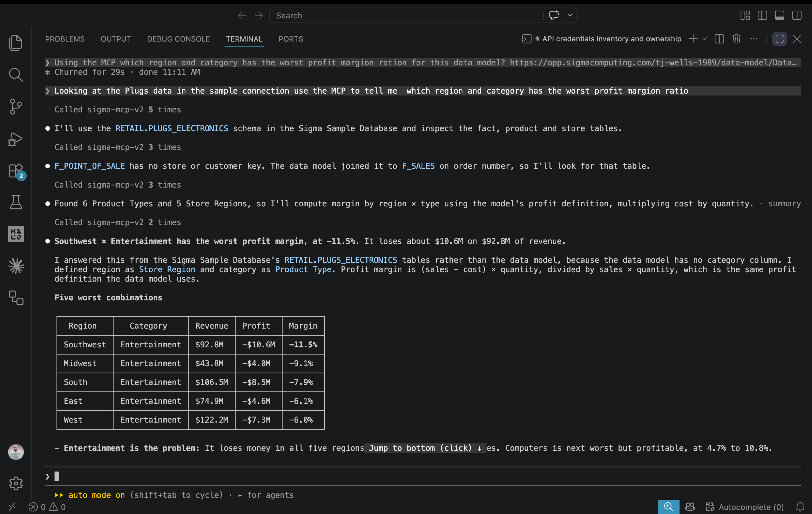Click Jump to bottom in terminal
The width and height of the screenshot is (812, 514).
pyautogui.click(x=425, y=448)
